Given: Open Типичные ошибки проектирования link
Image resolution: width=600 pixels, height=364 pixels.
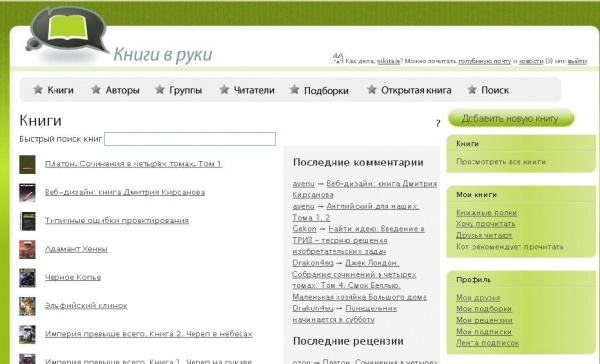Looking at the screenshot, I should [117, 220].
